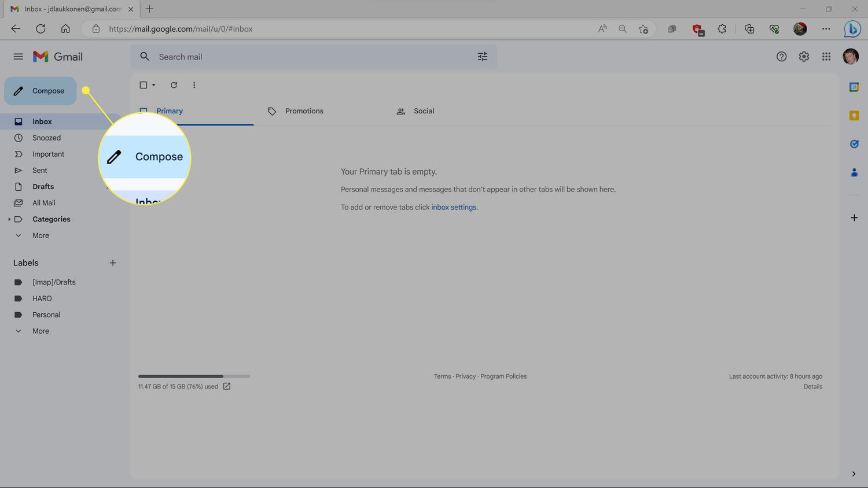Toggle the main menu hamburger

click(18, 57)
